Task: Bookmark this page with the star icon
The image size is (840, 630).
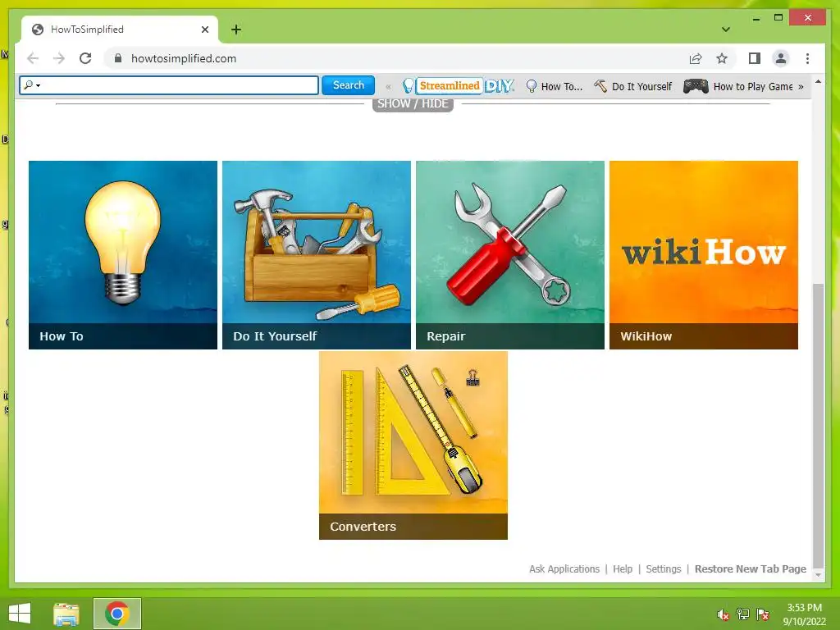Action: click(722, 58)
